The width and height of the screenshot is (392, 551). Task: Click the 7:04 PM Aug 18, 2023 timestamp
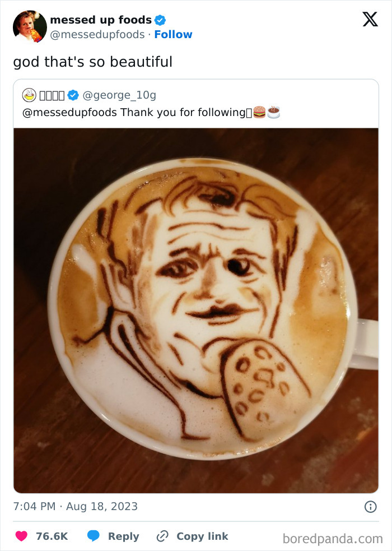[76, 506]
